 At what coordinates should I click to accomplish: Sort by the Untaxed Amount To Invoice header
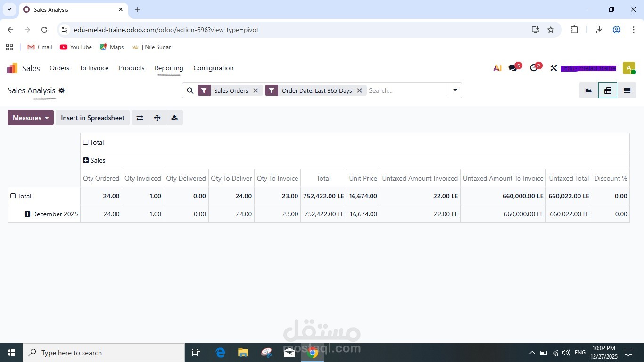click(503, 178)
